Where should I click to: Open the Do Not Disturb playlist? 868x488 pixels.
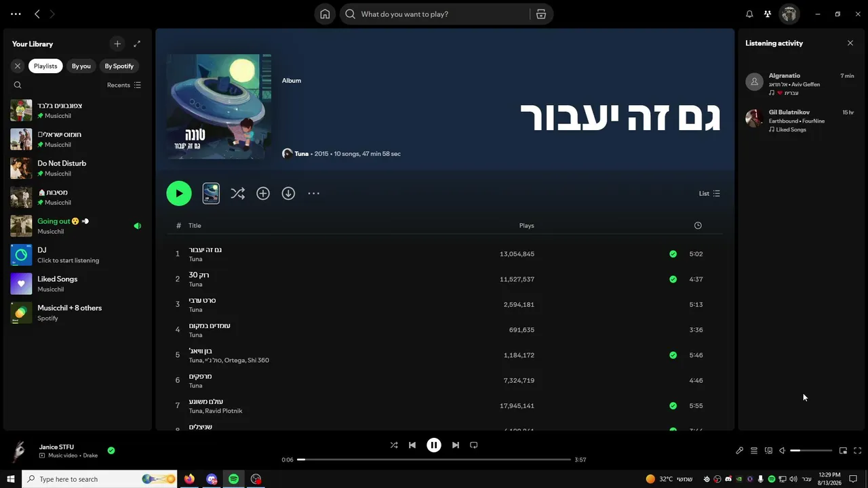pyautogui.click(x=77, y=168)
